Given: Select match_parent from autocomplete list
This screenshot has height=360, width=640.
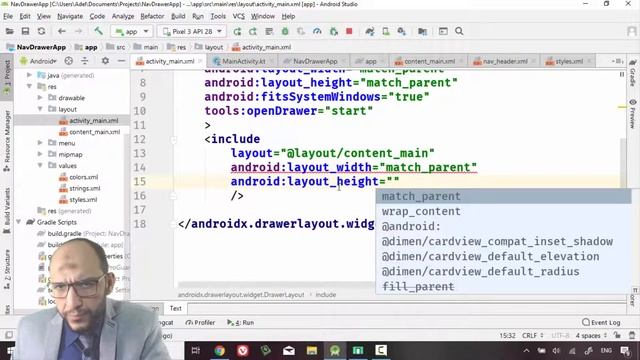Looking at the screenshot, I should click(x=503, y=196).
